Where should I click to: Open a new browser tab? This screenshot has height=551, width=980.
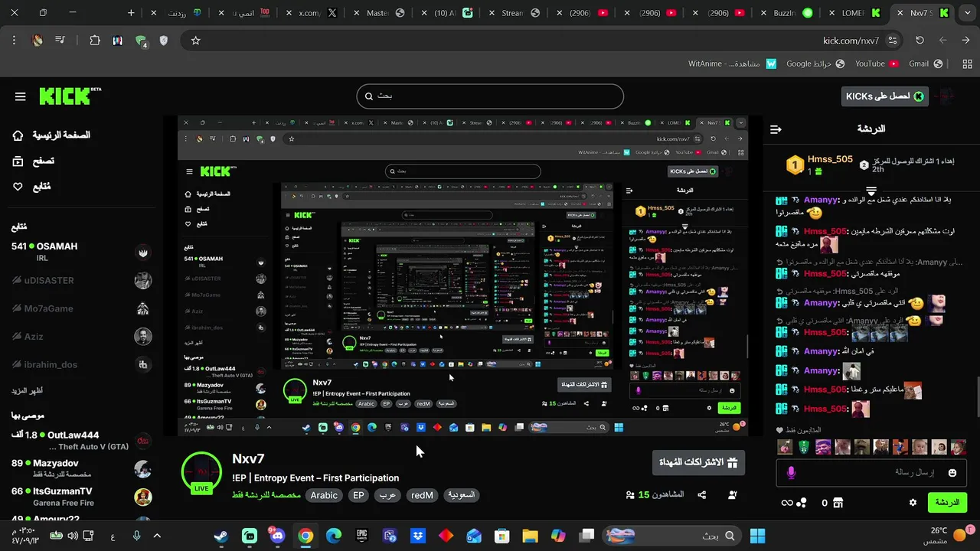click(x=131, y=13)
